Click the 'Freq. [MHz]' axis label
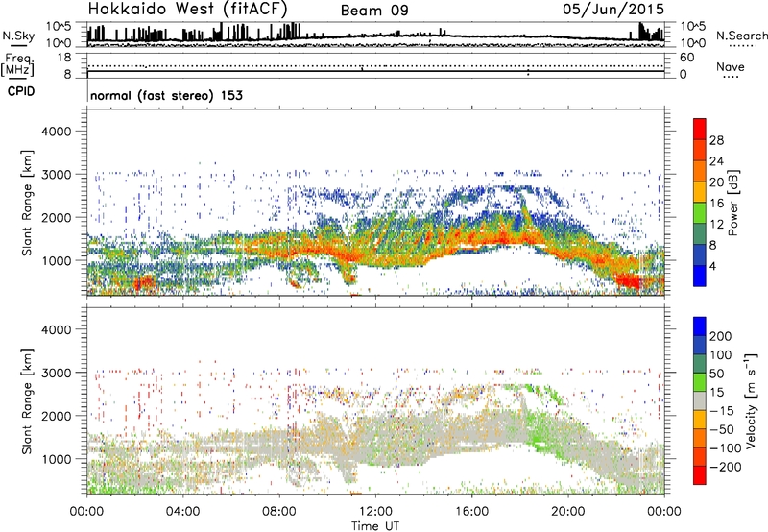768x532 pixels. point(17,64)
